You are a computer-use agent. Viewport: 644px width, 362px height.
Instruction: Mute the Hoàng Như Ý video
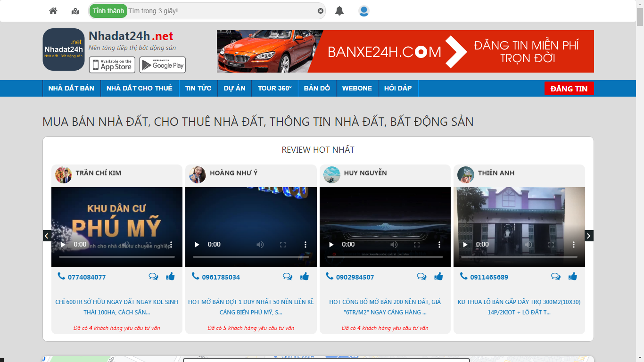click(x=260, y=245)
